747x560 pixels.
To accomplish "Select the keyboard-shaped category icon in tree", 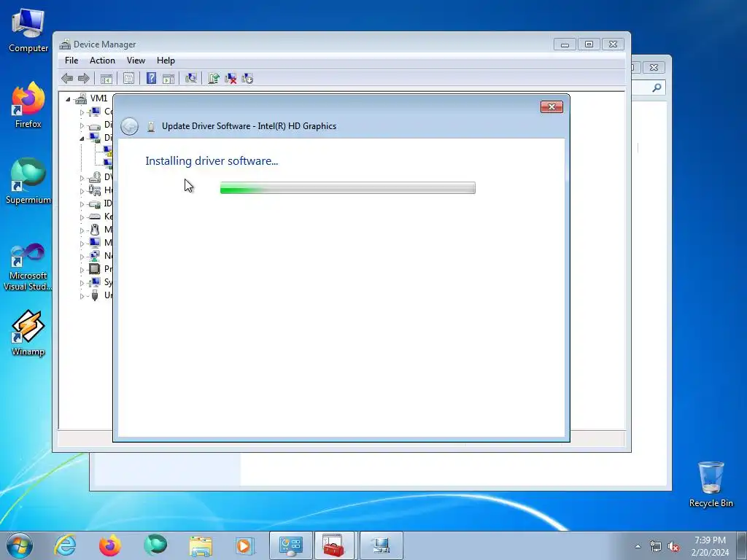I will [x=95, y=217].
